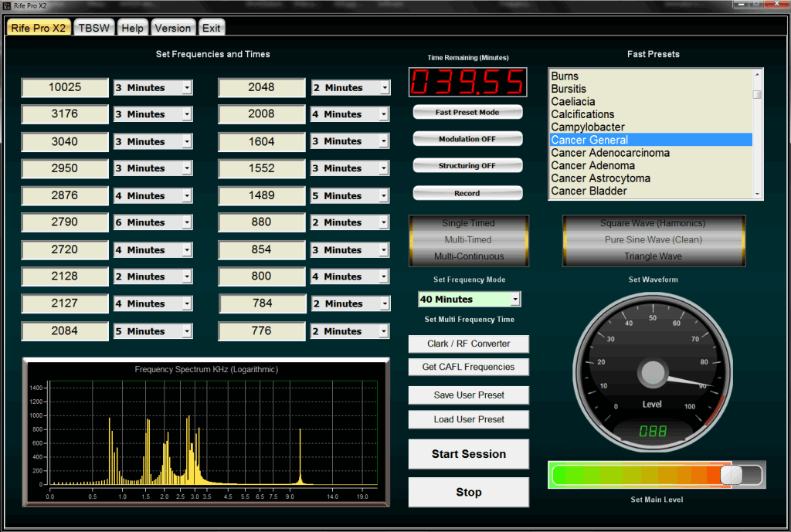Screen dimensions: 791x532
Task: Click the Set Main Level slider handle
Action: pyautogui.click(x=731, y=475)
